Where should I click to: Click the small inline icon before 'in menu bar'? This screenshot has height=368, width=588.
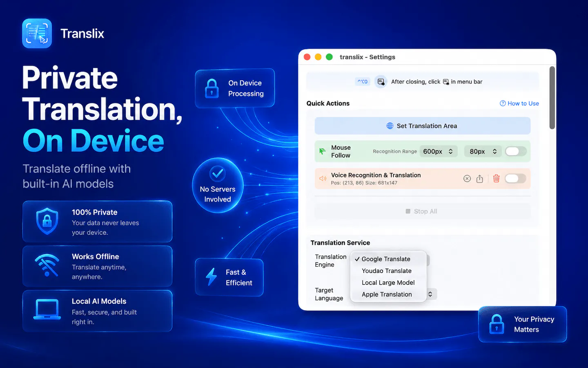click(446, 82)
